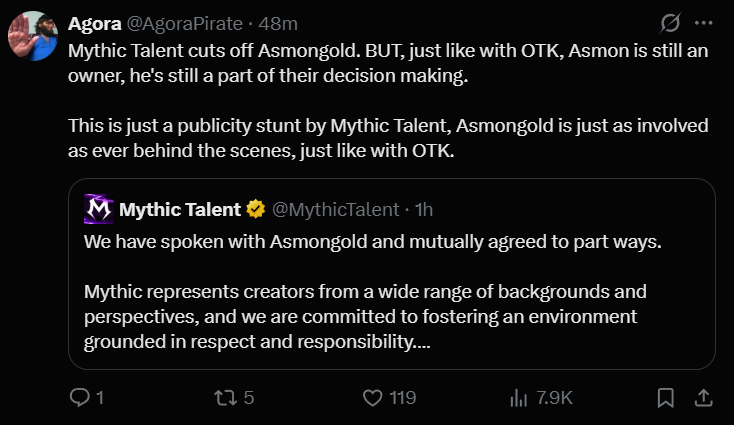Share the tweet via share icon
Screen dimensions: 734x425
point(703,398)
